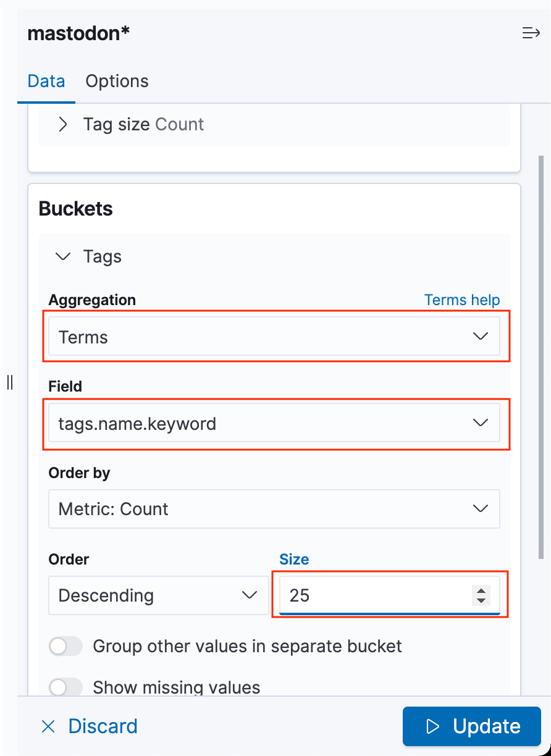Click the panel resize handle on the left edge
This screenshot has height=756, width=551.
(10, 383)
